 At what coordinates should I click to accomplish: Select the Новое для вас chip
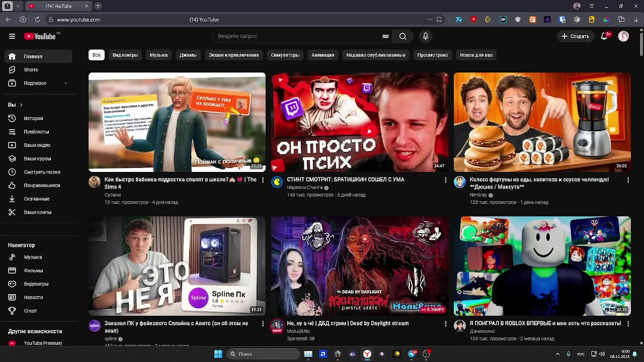(x=476, y=55)
